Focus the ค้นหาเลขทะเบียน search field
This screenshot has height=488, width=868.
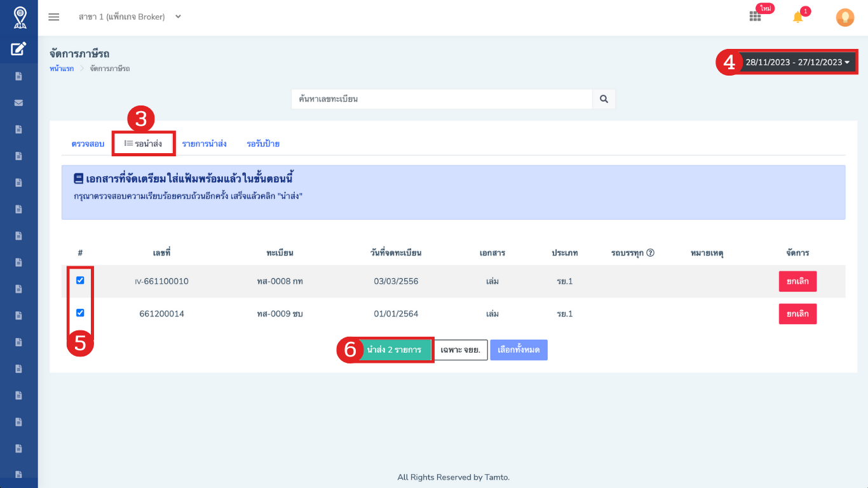click(x=442, y=99)
